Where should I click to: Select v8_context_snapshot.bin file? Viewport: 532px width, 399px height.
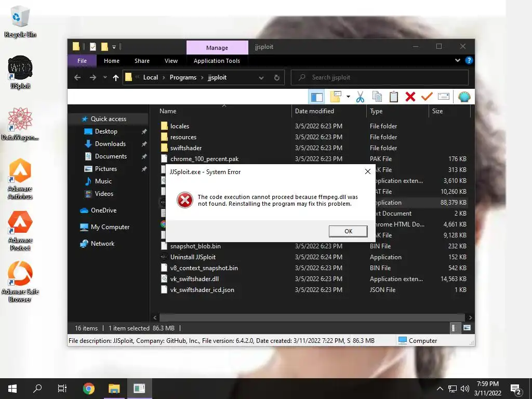click(204, 268)
